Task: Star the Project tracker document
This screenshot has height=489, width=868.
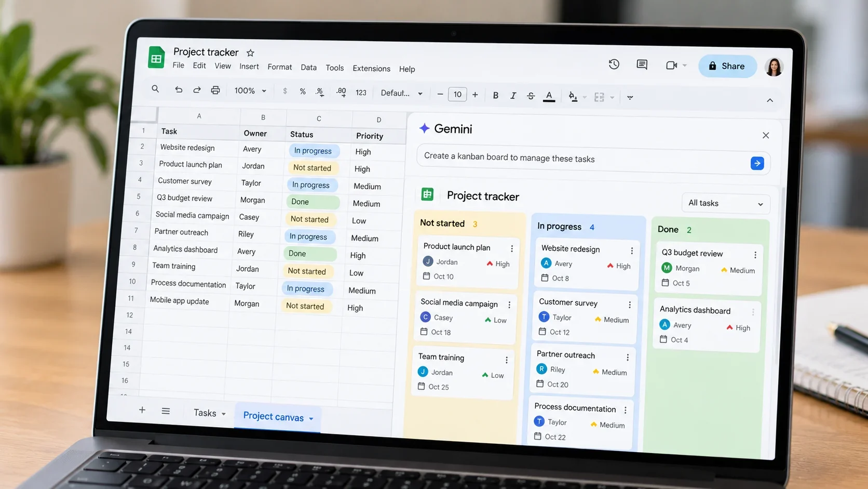Action: [x=250, y=52]
